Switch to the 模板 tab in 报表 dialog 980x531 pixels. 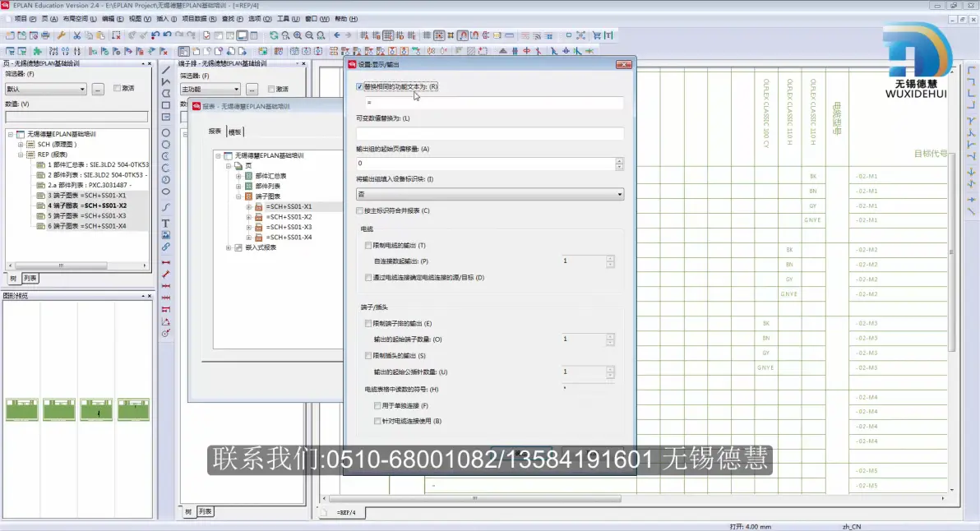(x=235, y=132)
